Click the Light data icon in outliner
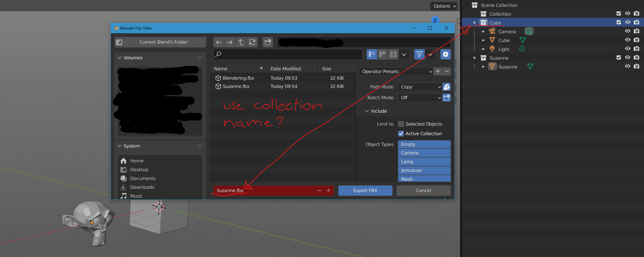This screenshot has height=257, width=644. (x=522, y=49)
